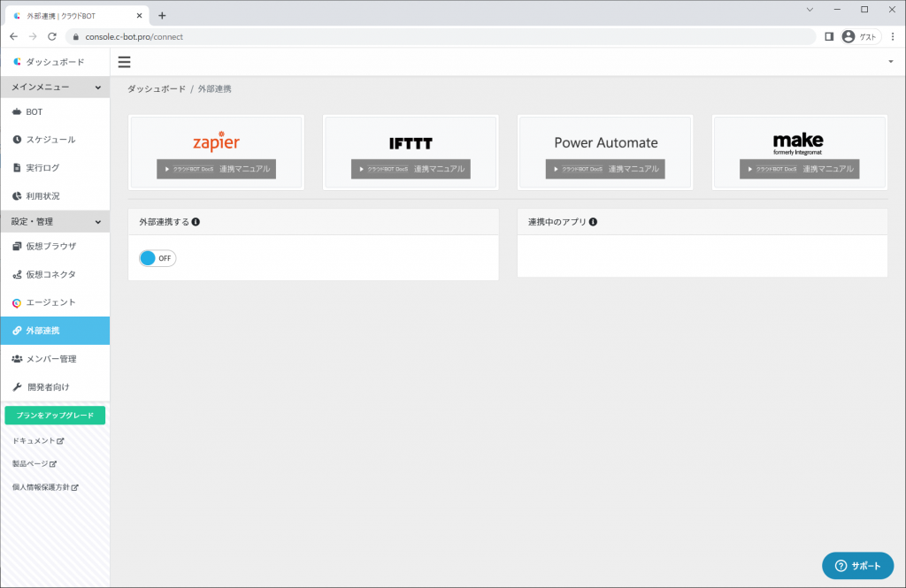The height and width of the screenshot is (588, 906).
Task: Click the site lock icon in address bar
Action: pyautogui.click(x=76, y=36)
